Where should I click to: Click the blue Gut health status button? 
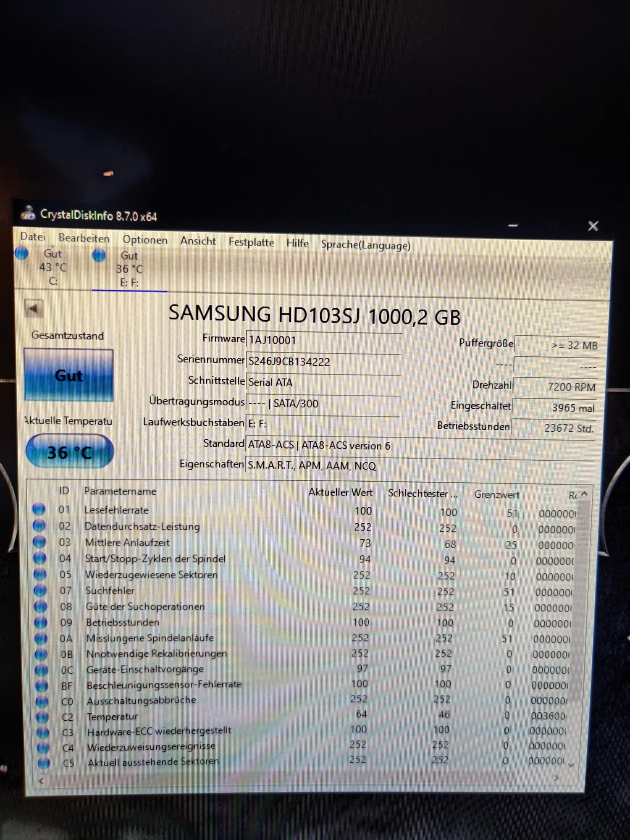(x=68, y=375)
